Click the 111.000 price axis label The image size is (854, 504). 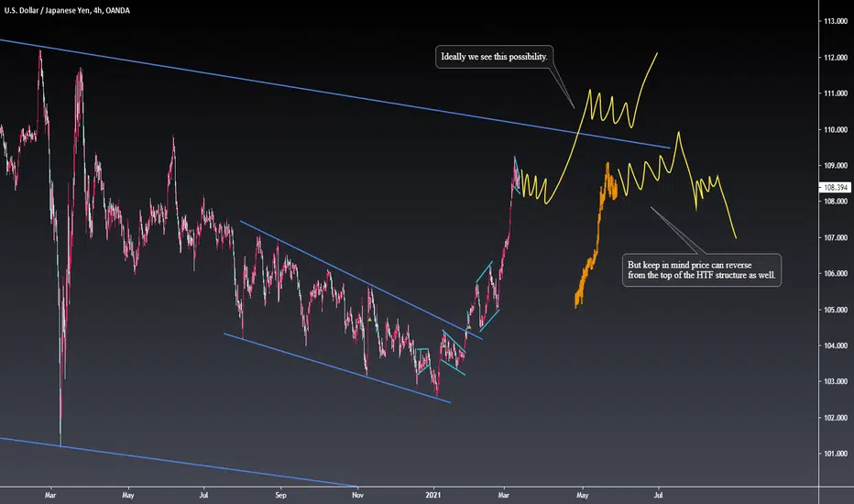click(x=836, y=93)
